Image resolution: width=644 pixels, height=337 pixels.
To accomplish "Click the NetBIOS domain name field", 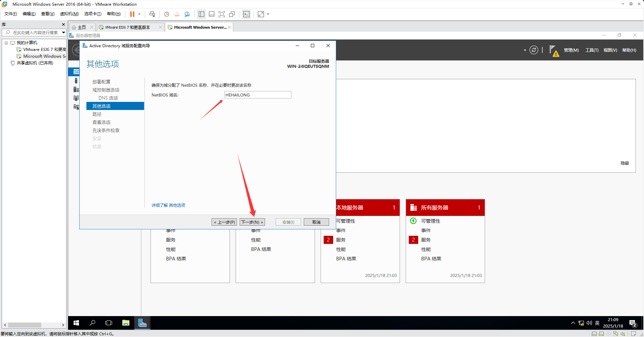I will click(x=258, y=95).
